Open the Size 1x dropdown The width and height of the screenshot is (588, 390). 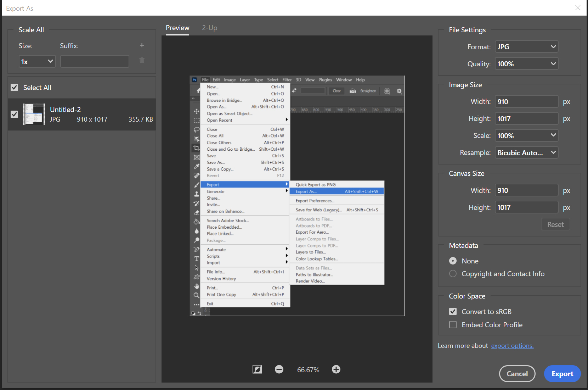[x=37, y=62]
